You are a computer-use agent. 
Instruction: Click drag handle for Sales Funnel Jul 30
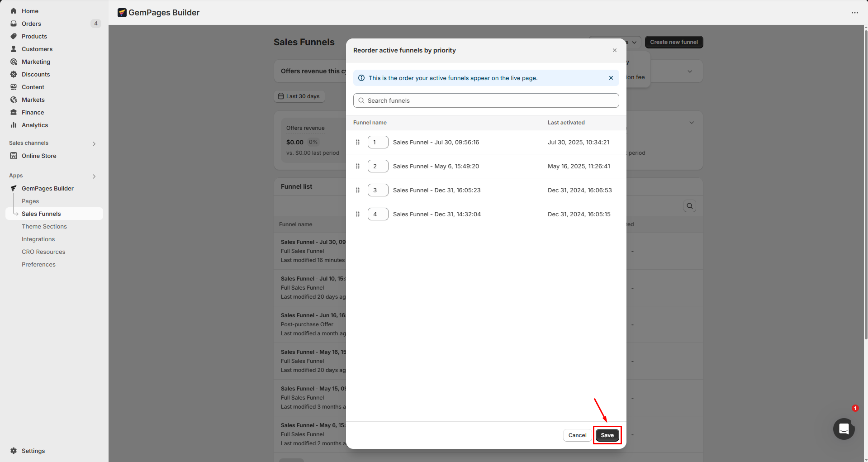click(x=358, y=142)
